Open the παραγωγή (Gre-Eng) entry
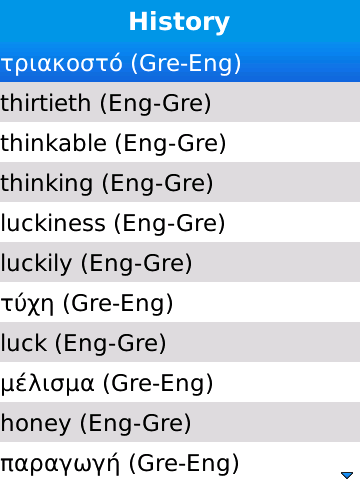360x480 pixels. (180, 461)
